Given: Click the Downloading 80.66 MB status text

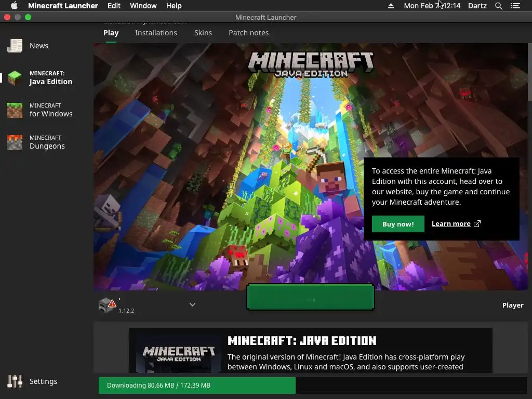Looking at the screenshot, I should coord(158,385).
